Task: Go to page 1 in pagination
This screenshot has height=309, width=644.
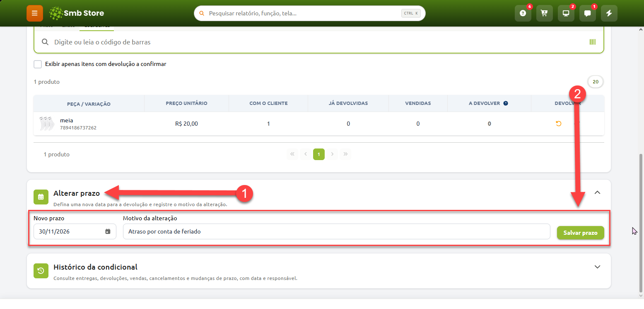Action: (x=319, y=154)
